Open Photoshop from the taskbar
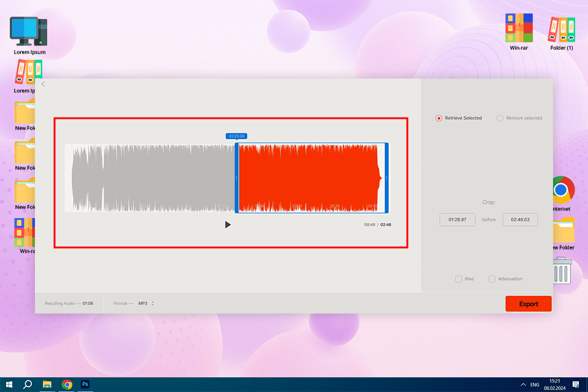The image size is (588, 392). tap(85, 385)
